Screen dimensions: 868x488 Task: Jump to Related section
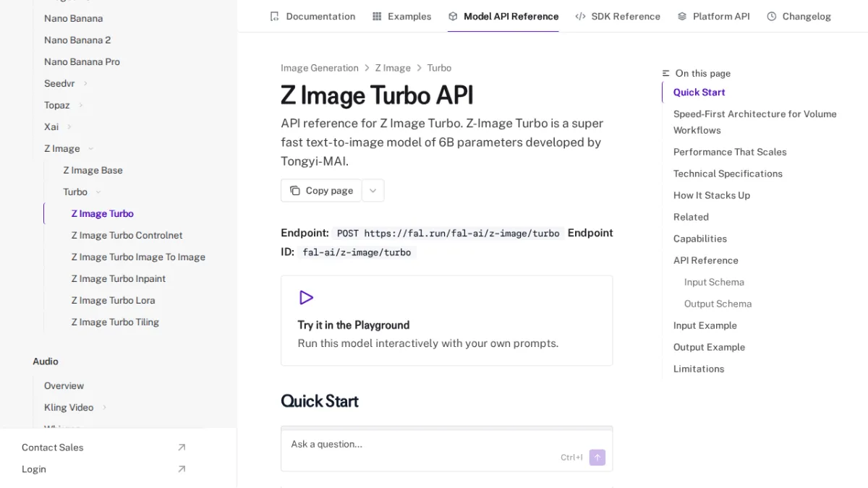691,217
